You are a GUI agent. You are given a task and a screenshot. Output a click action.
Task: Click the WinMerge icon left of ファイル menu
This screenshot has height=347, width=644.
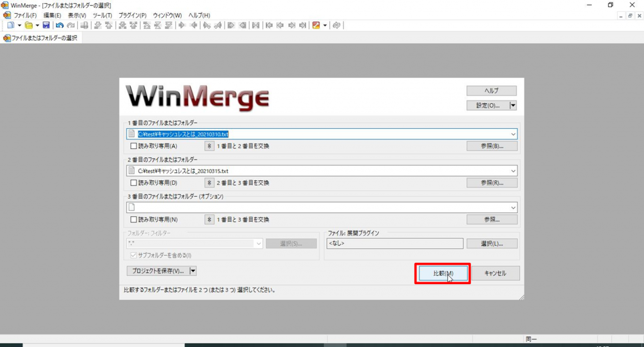[6, 15]
